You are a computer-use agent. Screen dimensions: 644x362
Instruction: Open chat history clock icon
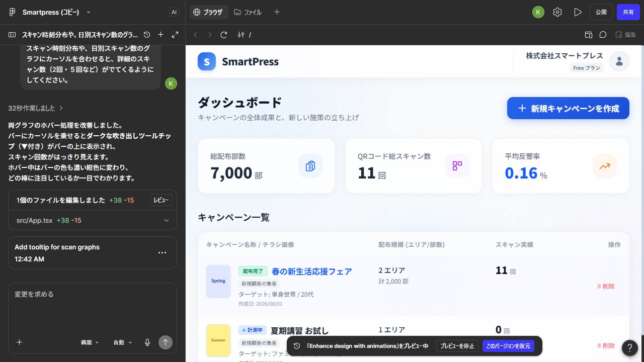point(147,35)
